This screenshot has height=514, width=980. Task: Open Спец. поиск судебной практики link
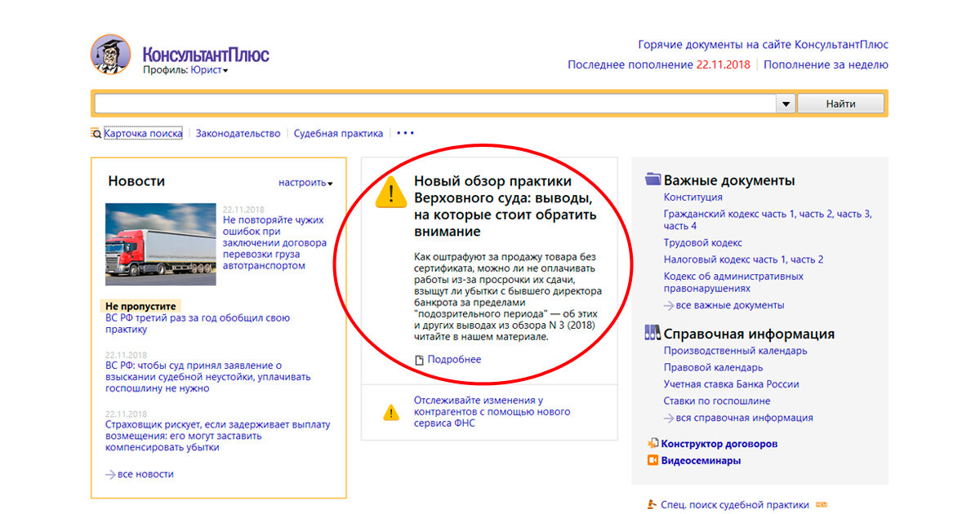click(x=735, y=505)
